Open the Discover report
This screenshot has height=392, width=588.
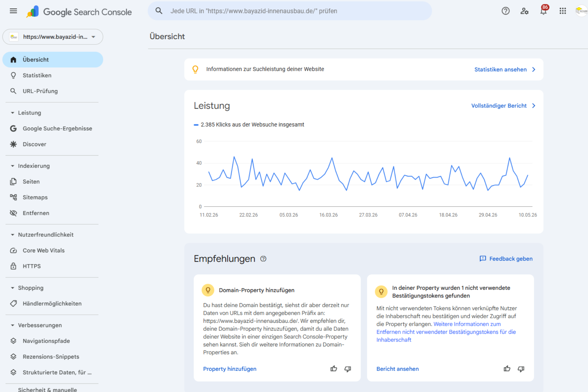tap(53, 144)
